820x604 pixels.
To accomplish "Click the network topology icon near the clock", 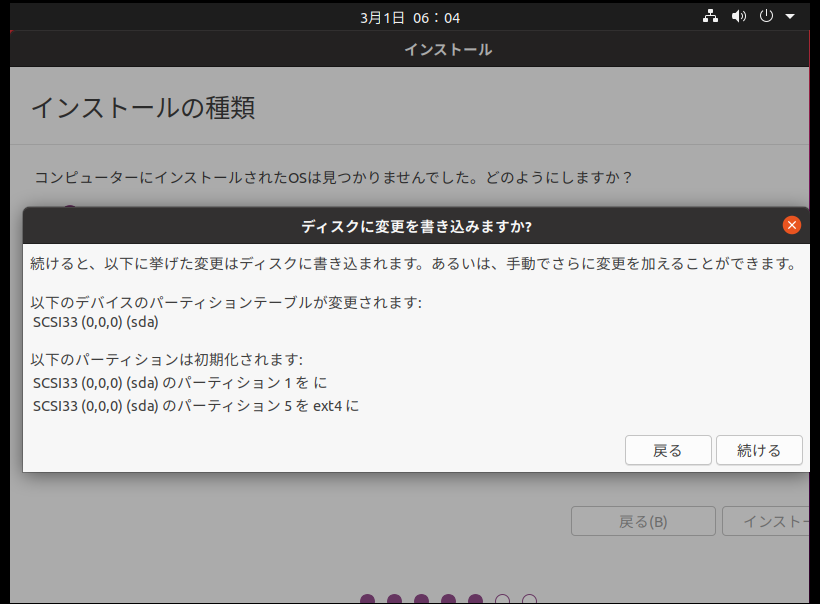I will tap(711, 16).
